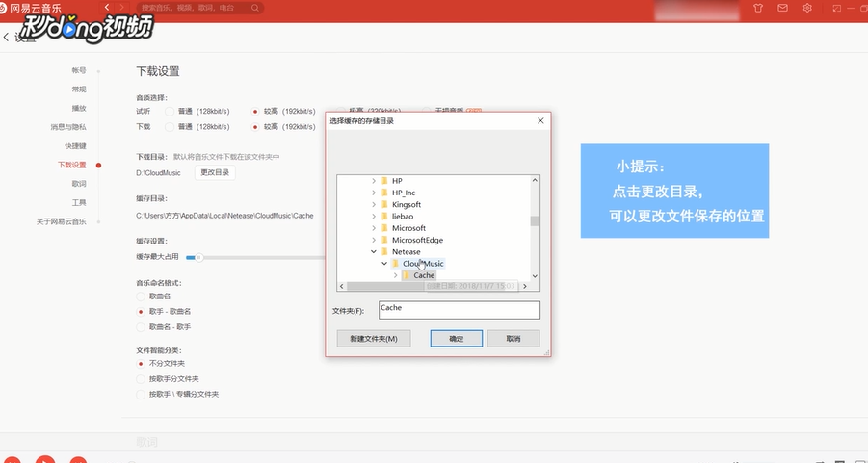868x463 pixels.
Task: Focus the music search box
Action: coord(199,8)
